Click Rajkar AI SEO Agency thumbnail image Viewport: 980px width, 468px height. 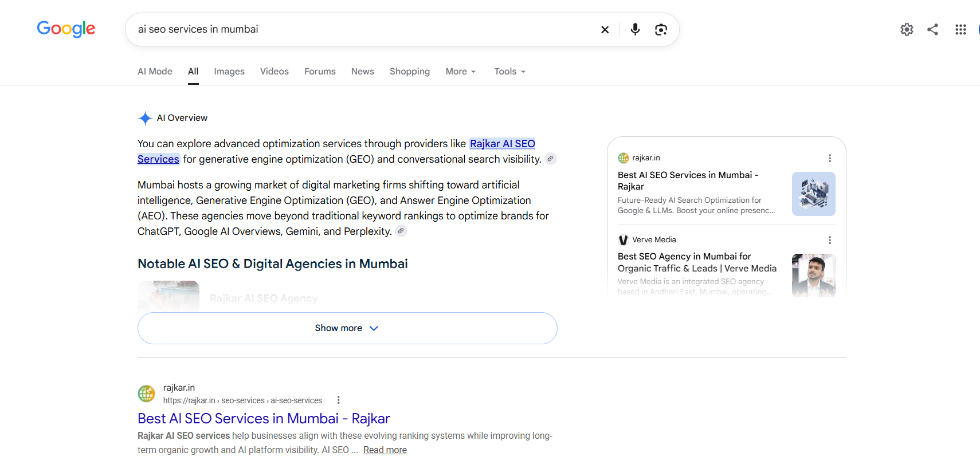coord(168,296)
